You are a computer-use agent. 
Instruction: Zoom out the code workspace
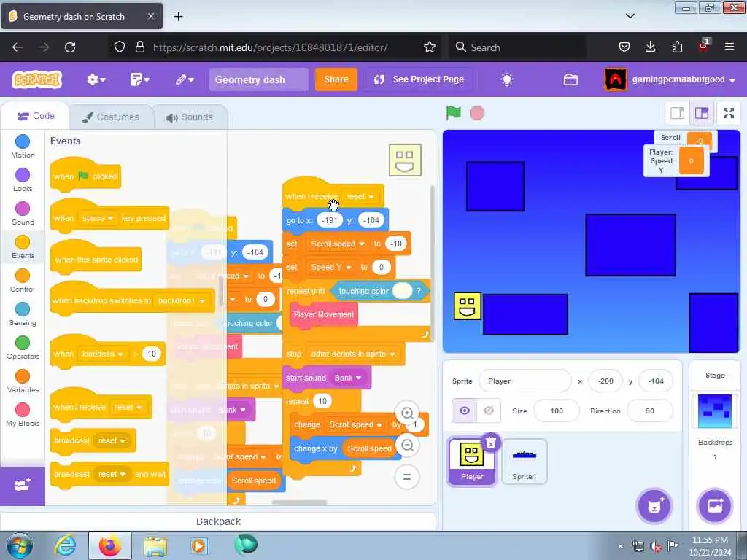(407, 445)
